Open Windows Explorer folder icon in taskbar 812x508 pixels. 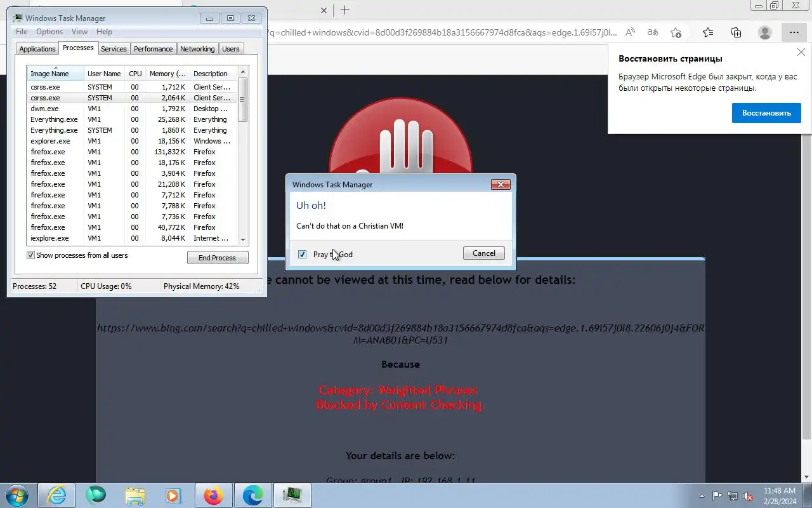click(135, 495)
